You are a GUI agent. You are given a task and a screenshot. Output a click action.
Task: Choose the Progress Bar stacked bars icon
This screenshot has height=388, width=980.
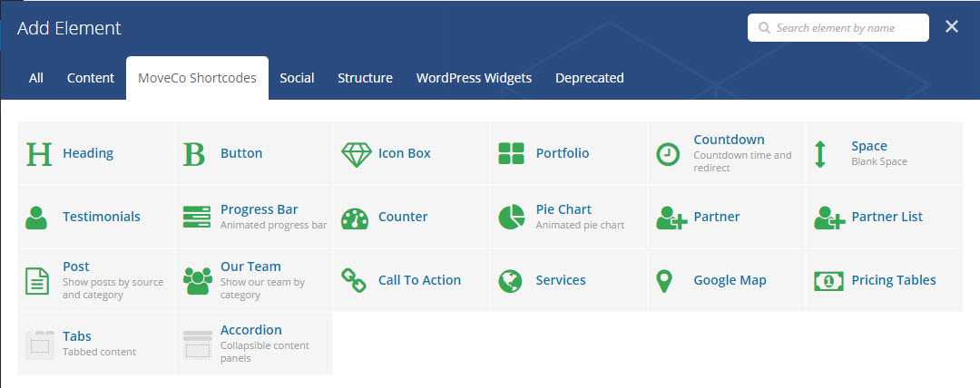pyautogui.click(x=197, y=217)
